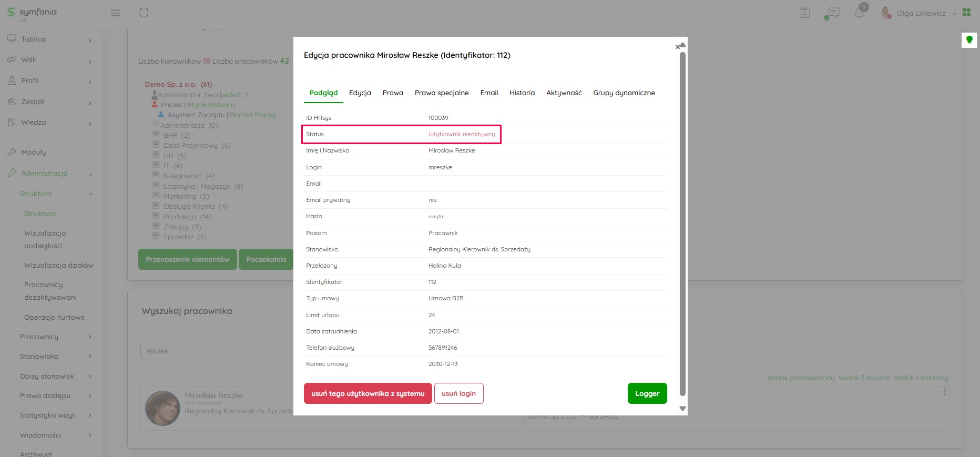Close the employee edit dialog
980x457 pixels.
click(x=678, y=47)
